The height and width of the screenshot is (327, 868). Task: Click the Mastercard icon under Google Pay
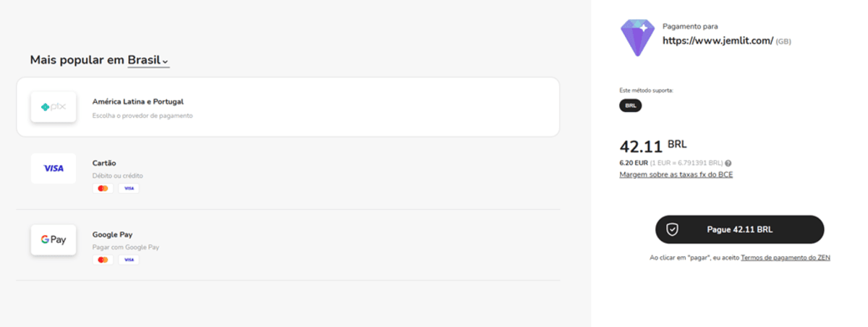click(x=103, y=260)
